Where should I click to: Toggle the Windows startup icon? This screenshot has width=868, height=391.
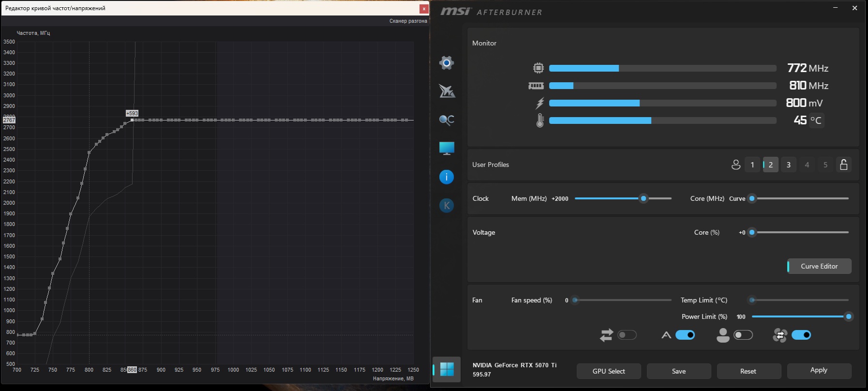[x=447, y=369]
